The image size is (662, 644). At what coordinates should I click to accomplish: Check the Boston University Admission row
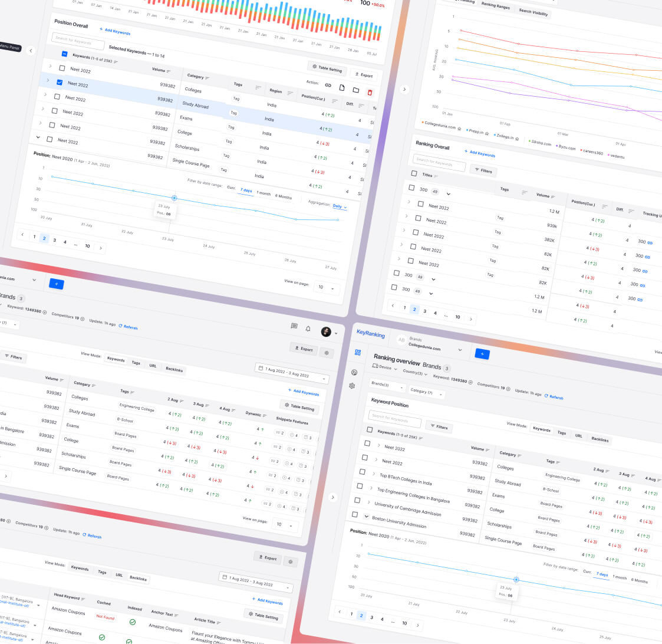(355, 514)
